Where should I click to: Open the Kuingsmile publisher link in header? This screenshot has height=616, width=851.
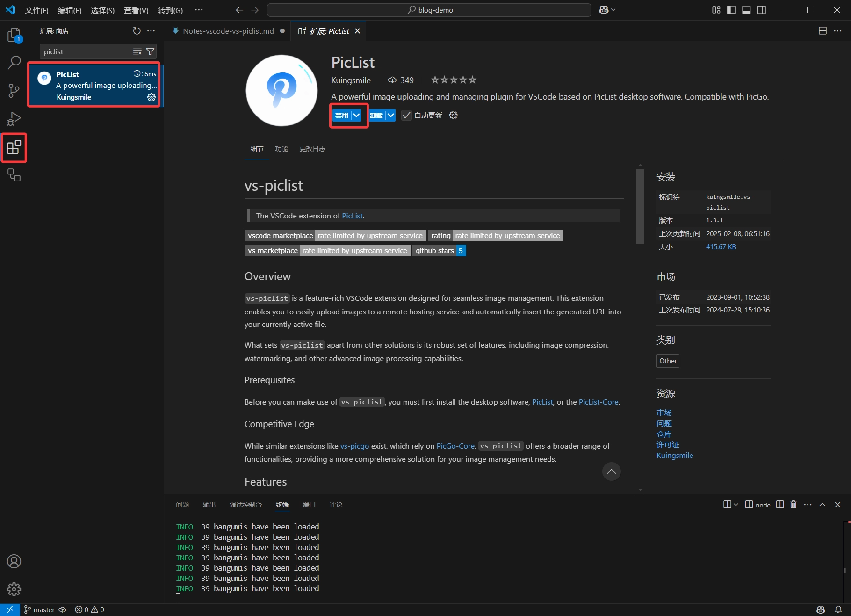pyautogui.click(x=351, y=80)
